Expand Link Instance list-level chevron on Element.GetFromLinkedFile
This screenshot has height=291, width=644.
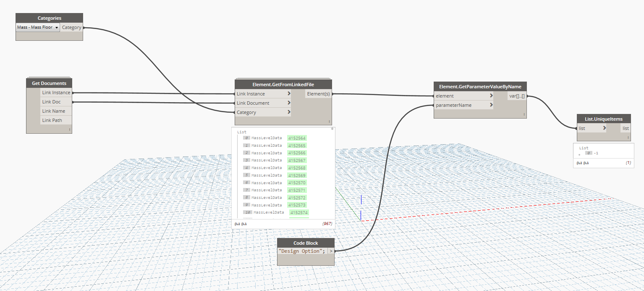289,94
